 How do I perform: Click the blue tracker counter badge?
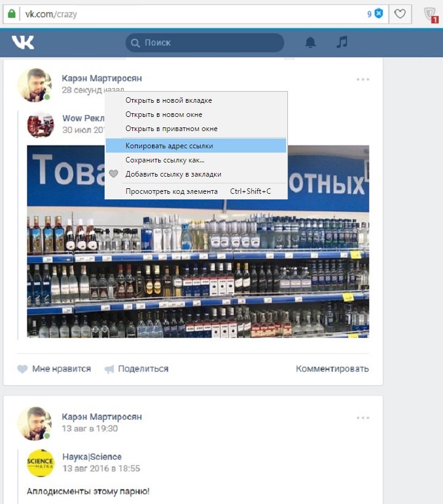(x=378, y=14)
